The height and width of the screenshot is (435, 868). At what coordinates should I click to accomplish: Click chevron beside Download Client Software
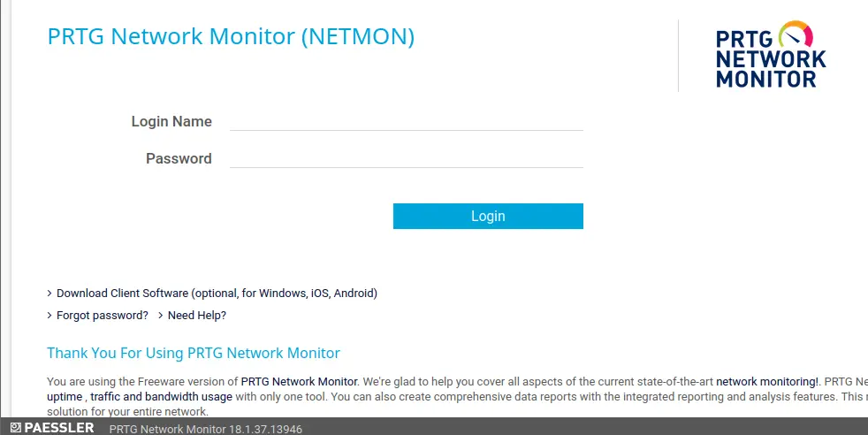(x=49, y=294)
